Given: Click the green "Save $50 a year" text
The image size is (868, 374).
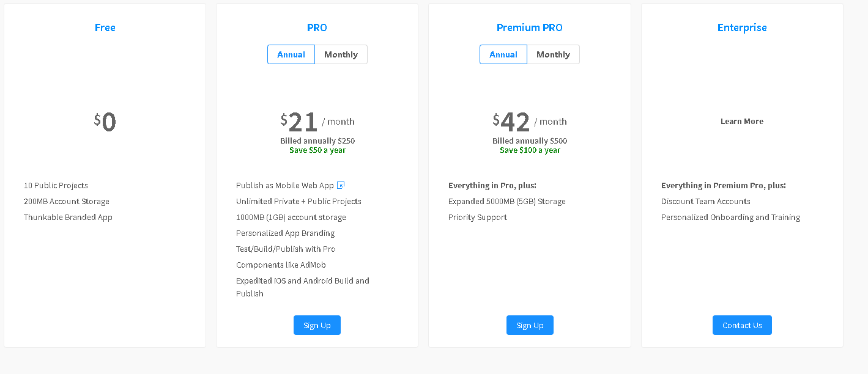Looking at the screenshot, I should click(317, 150).
